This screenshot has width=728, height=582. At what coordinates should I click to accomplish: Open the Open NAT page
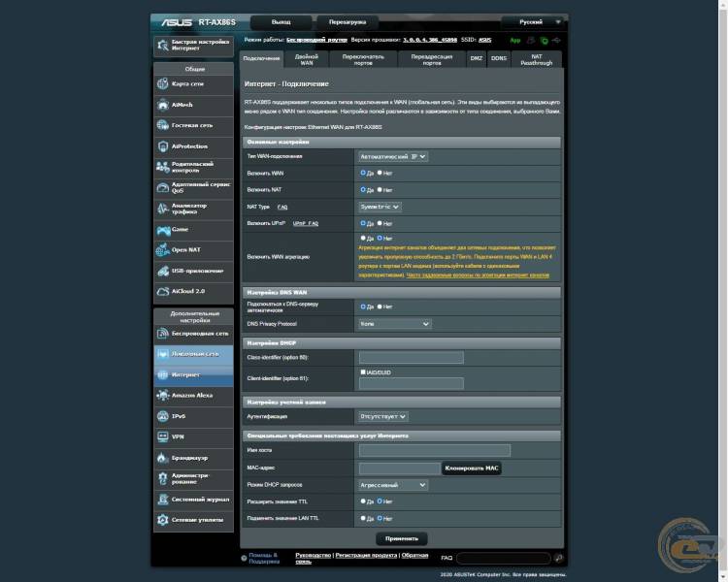coord(193,250)
